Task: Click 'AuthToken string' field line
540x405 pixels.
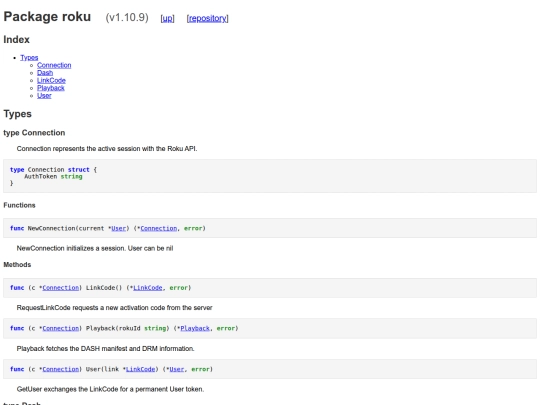Action: point(53,177)
